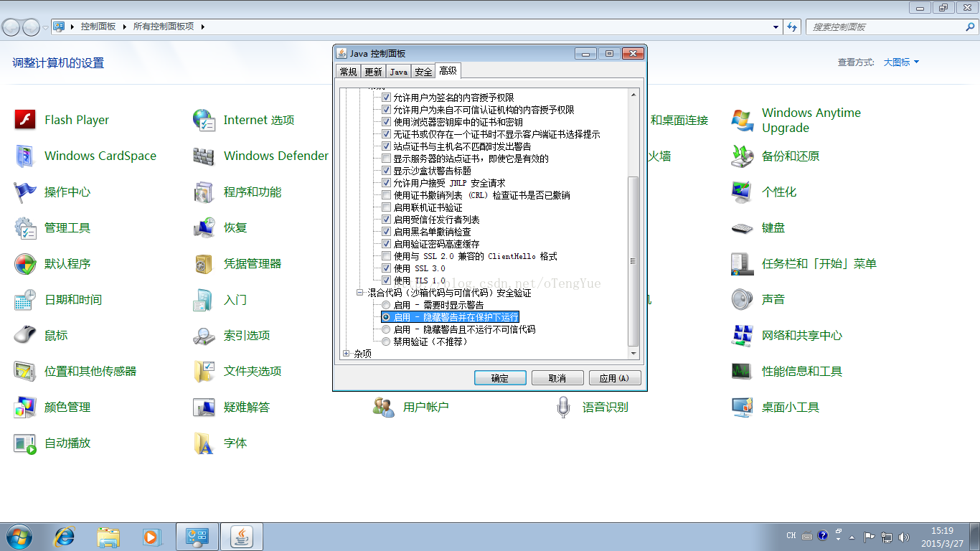Screen dimensions: 980x551
Task: Open the 控制面板 breadcrumb arrow
Action: (x=123, y=27)
